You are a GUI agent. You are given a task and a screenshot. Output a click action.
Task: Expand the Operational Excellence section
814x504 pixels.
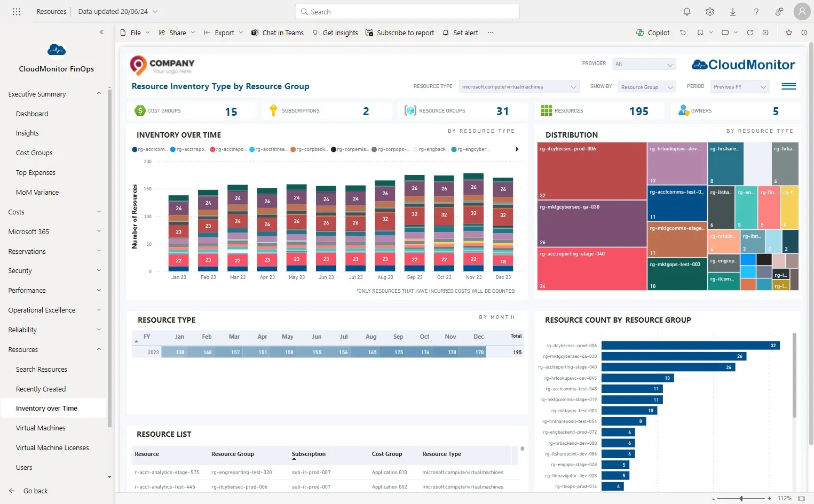tap(99, 310)
